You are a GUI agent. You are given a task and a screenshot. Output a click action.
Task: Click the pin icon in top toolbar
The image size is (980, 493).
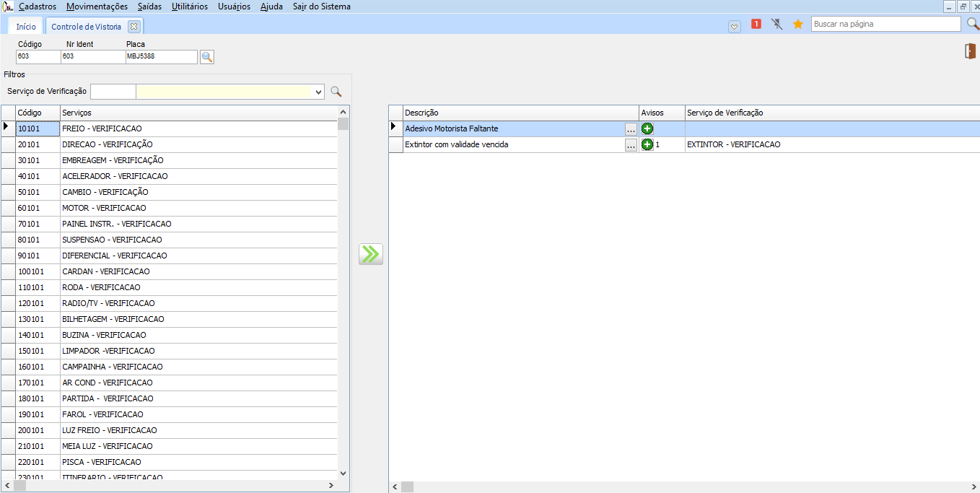pyautogui.click(x=777, y=24)
